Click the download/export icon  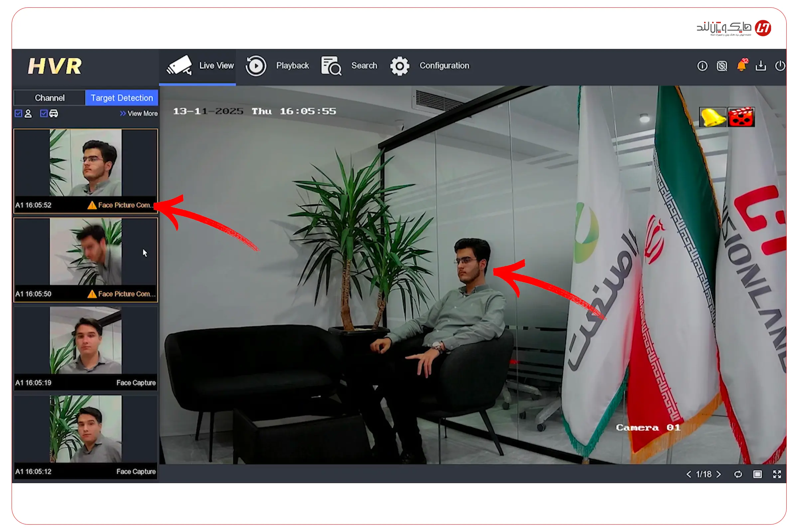(761, 66)
